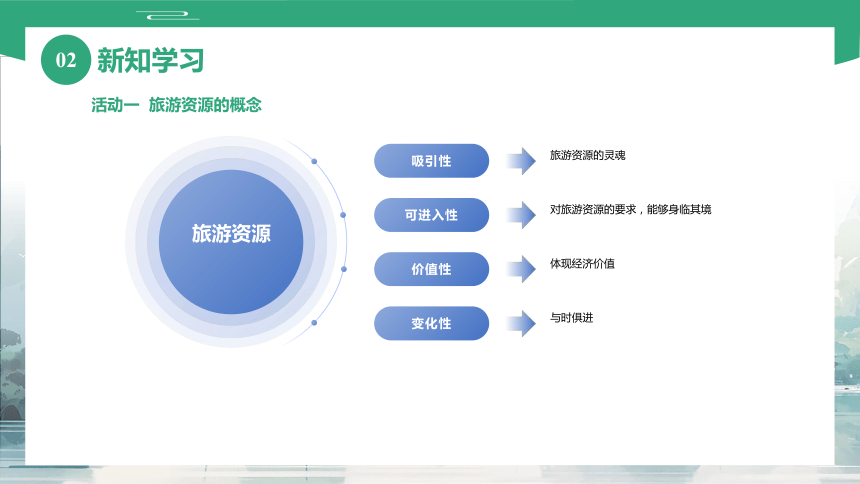Viewport: 860px width, 484px height.
Task: Click the arrow next to 吸引性
Action: [x=521, y=161]
